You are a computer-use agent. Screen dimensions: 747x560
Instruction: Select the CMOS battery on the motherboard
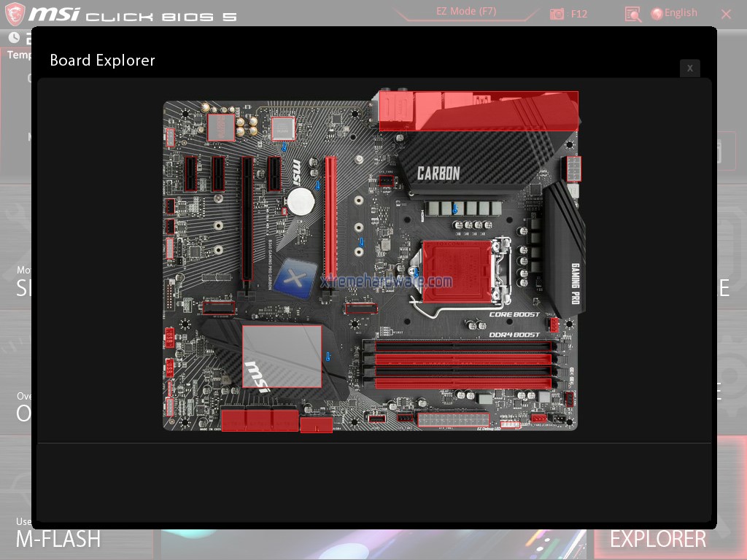point(299,201)
